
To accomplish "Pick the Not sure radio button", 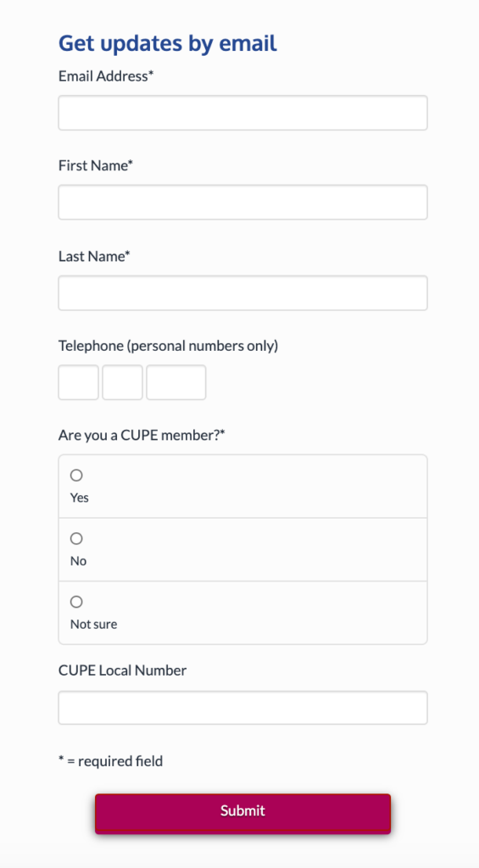I will click(x=76, y=602).
